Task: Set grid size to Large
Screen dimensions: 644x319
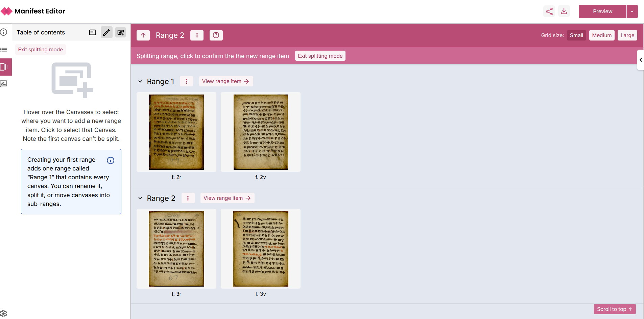Action: [x=627, y=35]
